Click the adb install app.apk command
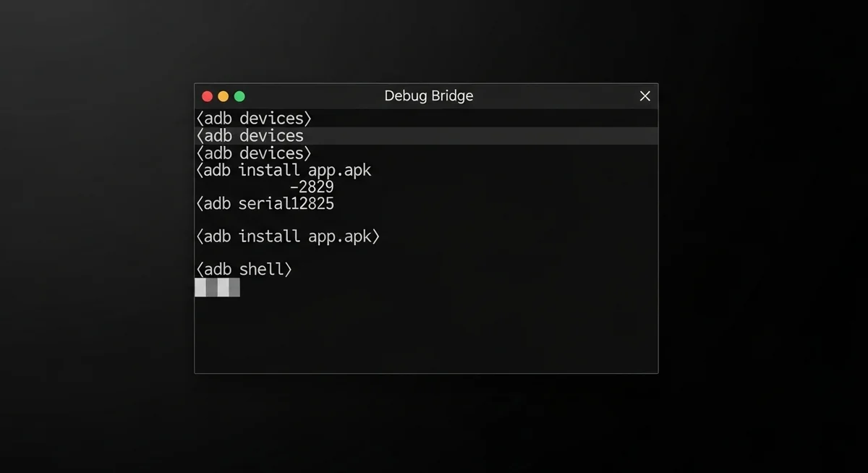This screenshot has width=868, height=473. [282, 170]
